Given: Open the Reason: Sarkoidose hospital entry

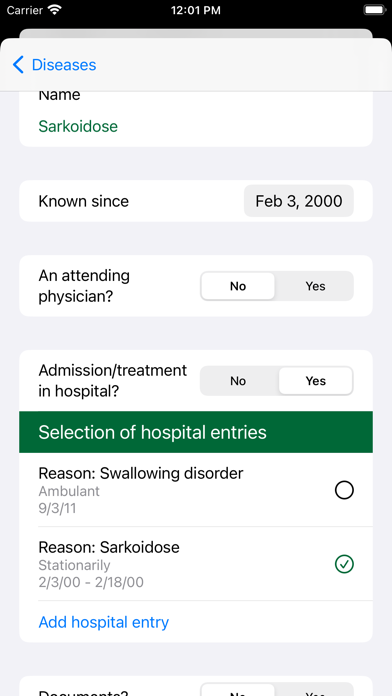Looking at the screenshot, I should click(196, 564).
